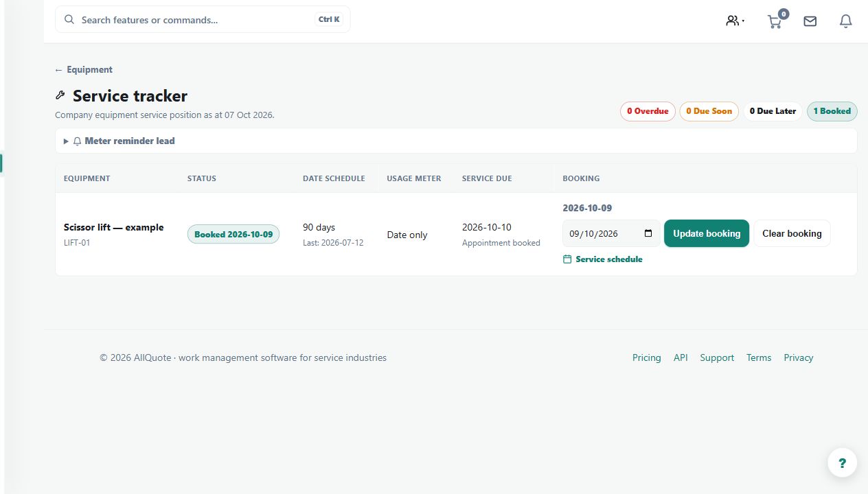
Task: Click the 90 days schedule value
Action: (x=319, y=227)
